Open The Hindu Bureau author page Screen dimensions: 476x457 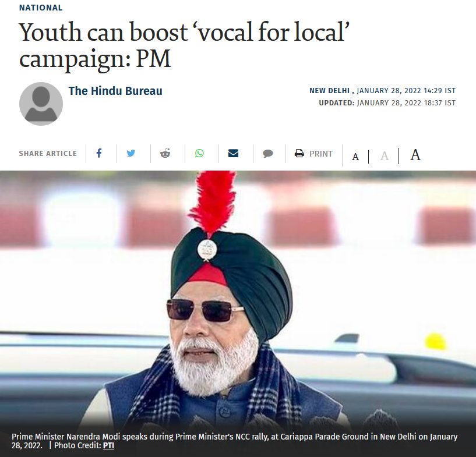coord(115,91)
